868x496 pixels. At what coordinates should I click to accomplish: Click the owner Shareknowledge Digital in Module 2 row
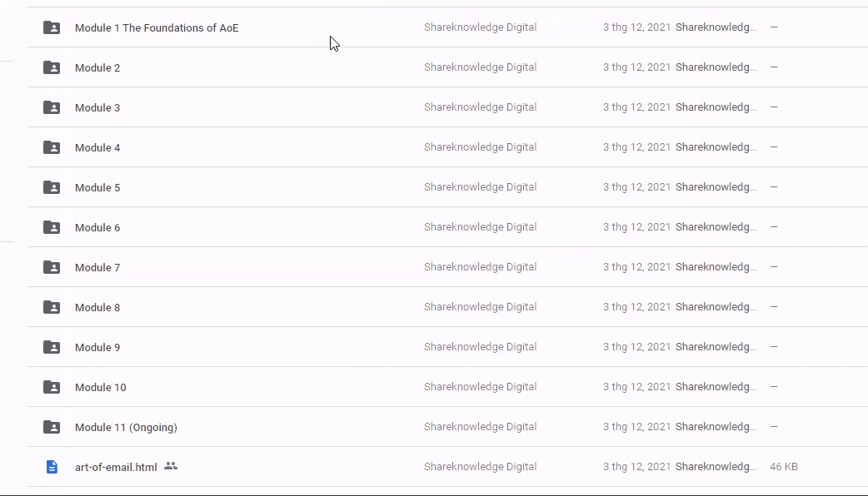click(x=480, y=67)
